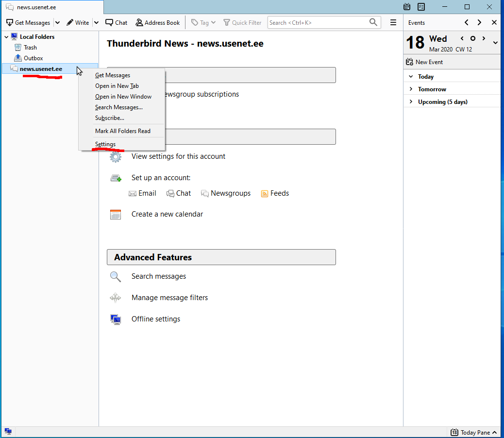Open the Address Book
Viewport: 504px width, 438px height.
pyautogui.click(x=158, y=23)
